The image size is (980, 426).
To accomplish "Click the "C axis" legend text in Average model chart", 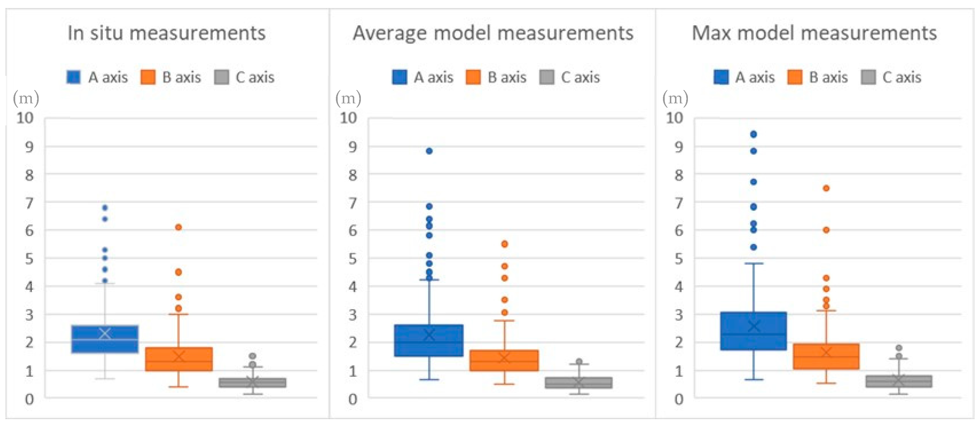I will [580, 77].
